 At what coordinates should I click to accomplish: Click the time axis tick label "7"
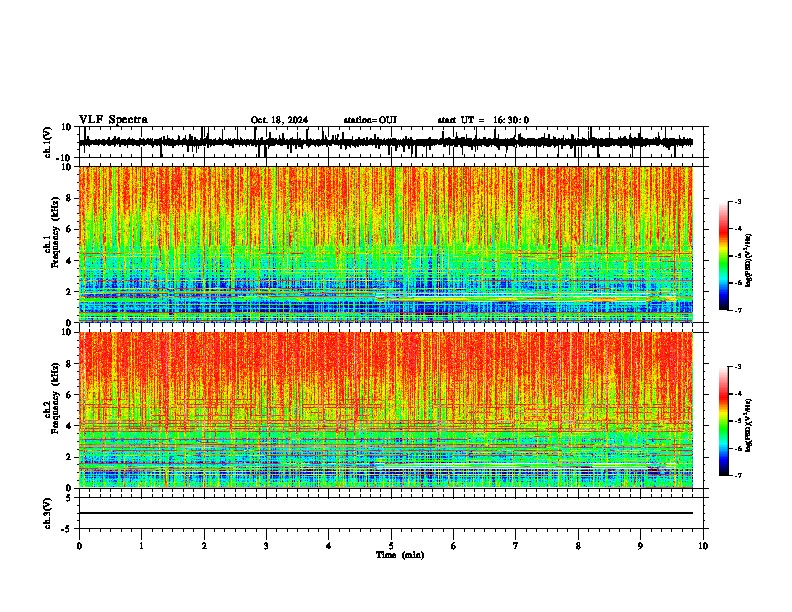[516, 546]
